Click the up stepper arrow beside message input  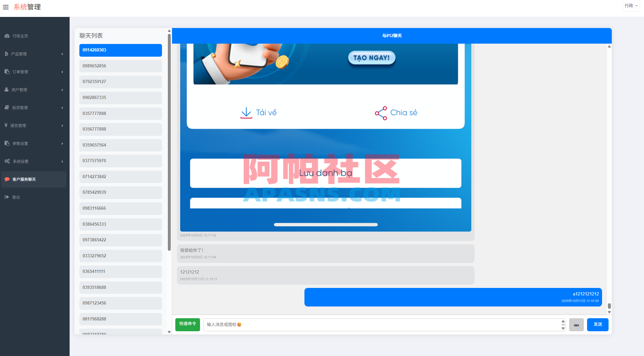563,322
